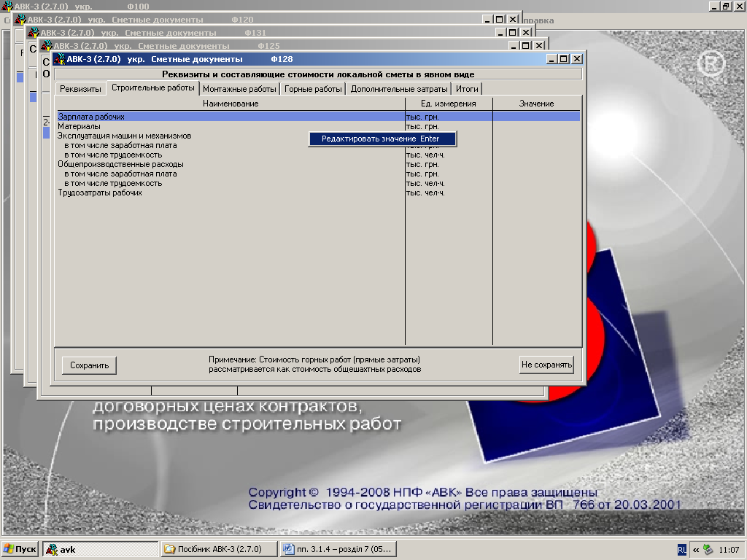Image resolution: width=747 pixels, height=560 pixels.
Task: Click the network tray icon near clock
Action: [x=708, y=550]
